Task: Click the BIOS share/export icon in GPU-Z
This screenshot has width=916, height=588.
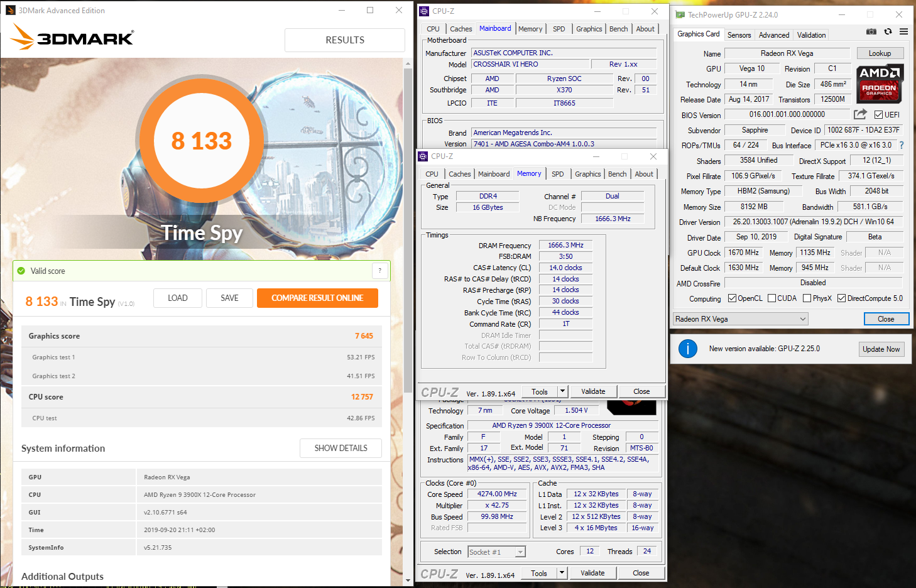Action: pyautogui.click(x=860, y=114)
